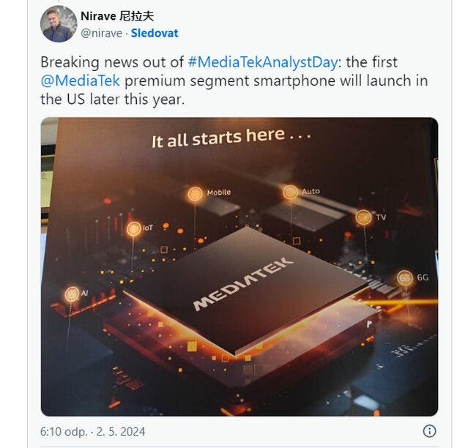This screenshot has width=476, height=448.
Task: Open the author name Nirave 尼拉夫
Action: (117, 16)
